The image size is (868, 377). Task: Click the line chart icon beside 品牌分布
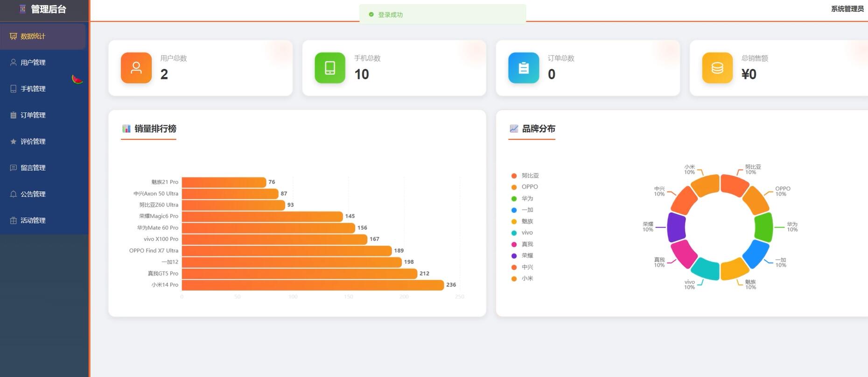514,128
